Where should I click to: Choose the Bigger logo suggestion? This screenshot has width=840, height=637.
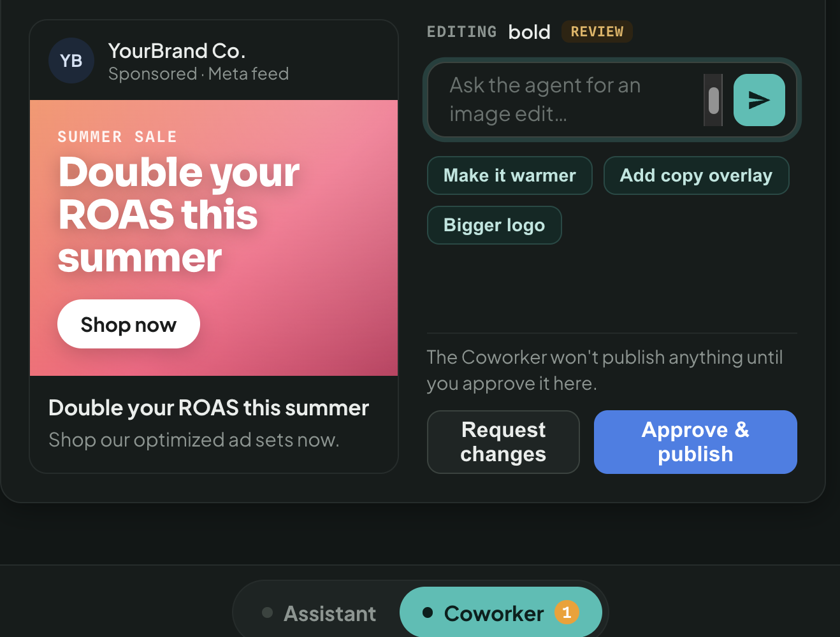coord(495,225)
